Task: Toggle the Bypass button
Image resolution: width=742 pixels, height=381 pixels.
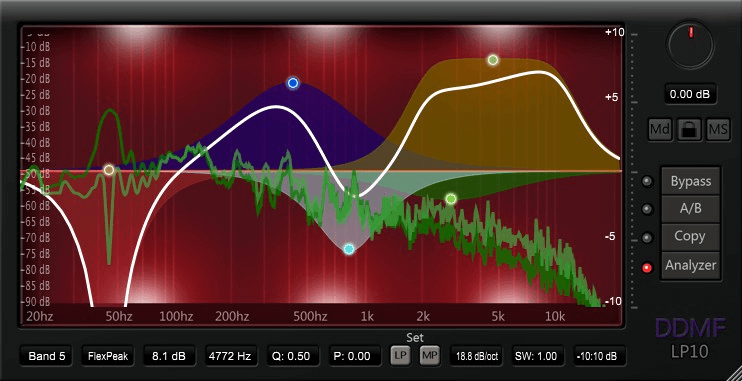Action: [x=691, y=181]
